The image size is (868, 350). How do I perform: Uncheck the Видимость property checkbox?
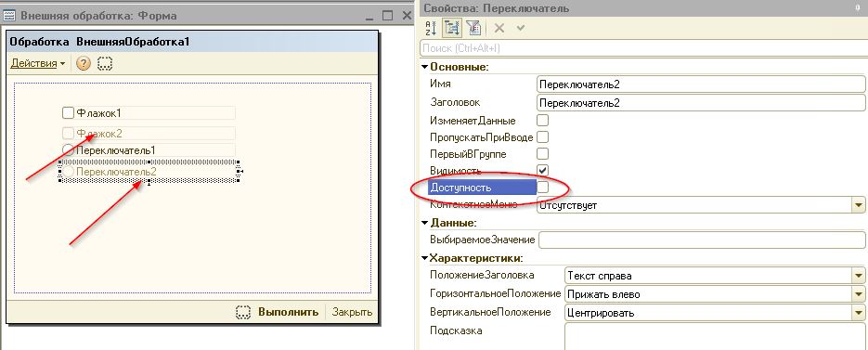click(x=543, y=170)
